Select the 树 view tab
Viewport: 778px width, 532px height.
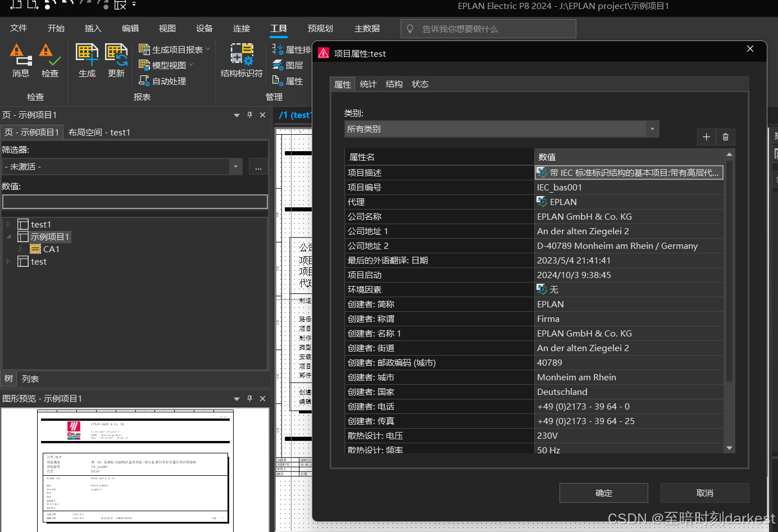click(8, 379)
